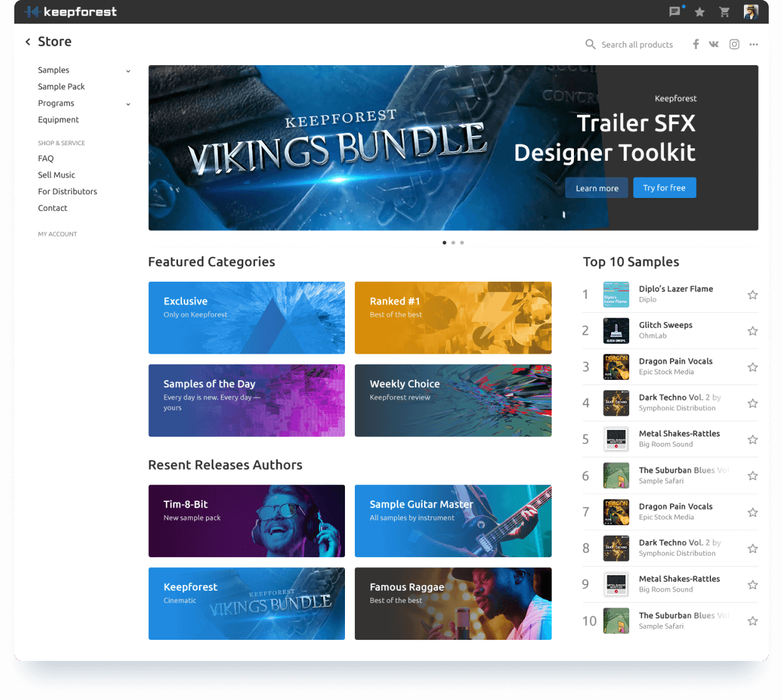Star the rank 3 Dragon Pain Vocals

click(753, 367)
